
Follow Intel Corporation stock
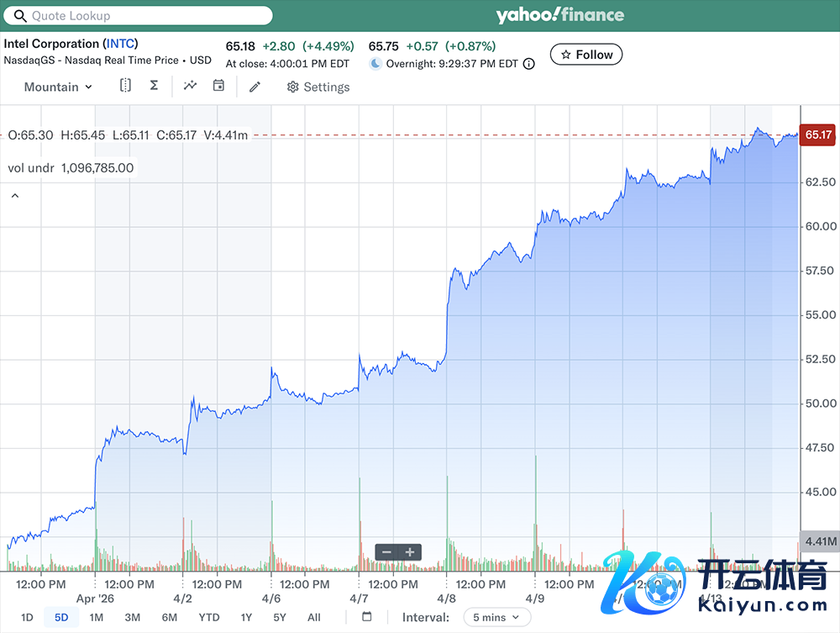[586, 55]
